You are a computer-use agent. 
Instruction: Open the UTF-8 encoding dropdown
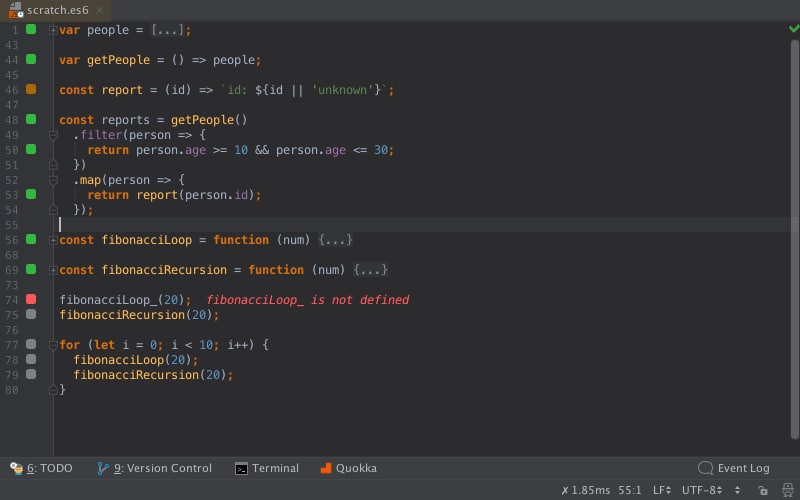tap(702, 490)
